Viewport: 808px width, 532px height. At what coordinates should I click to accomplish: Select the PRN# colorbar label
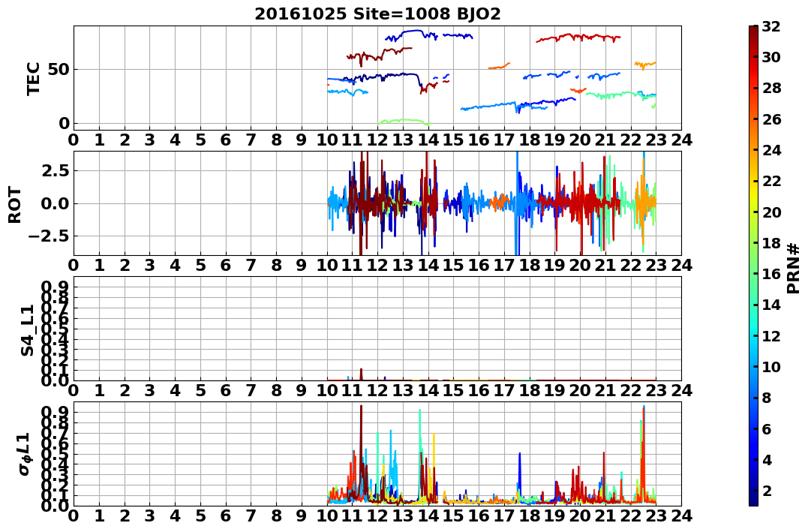pos(793,268)
